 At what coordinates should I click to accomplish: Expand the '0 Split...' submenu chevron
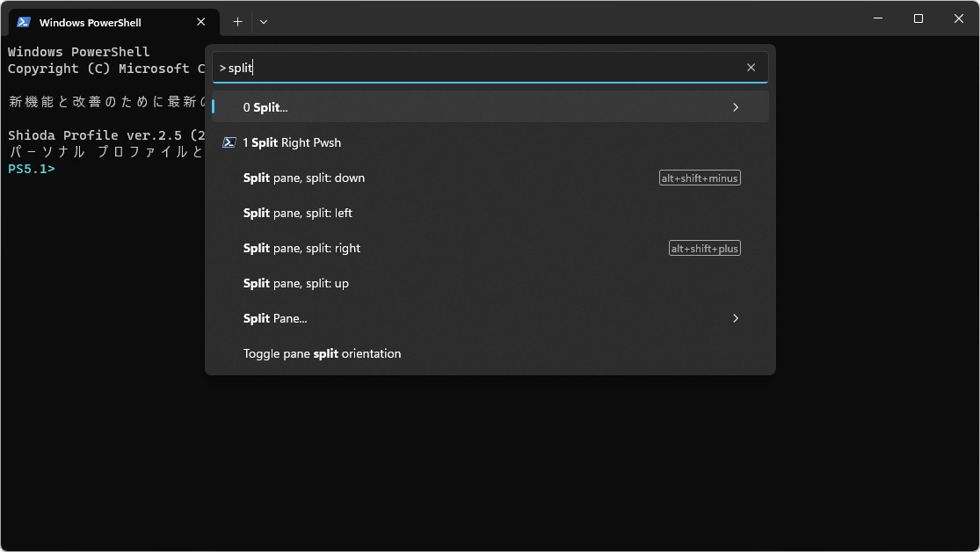[736, 107]
